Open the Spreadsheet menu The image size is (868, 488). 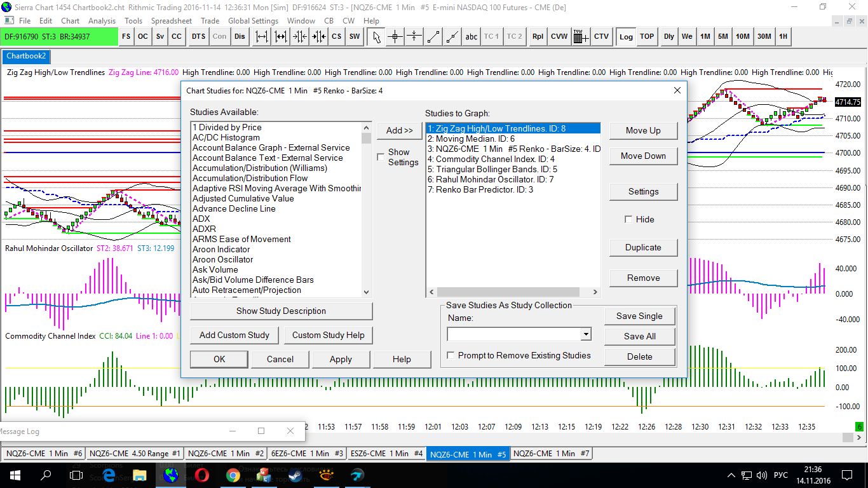[172, 21]
